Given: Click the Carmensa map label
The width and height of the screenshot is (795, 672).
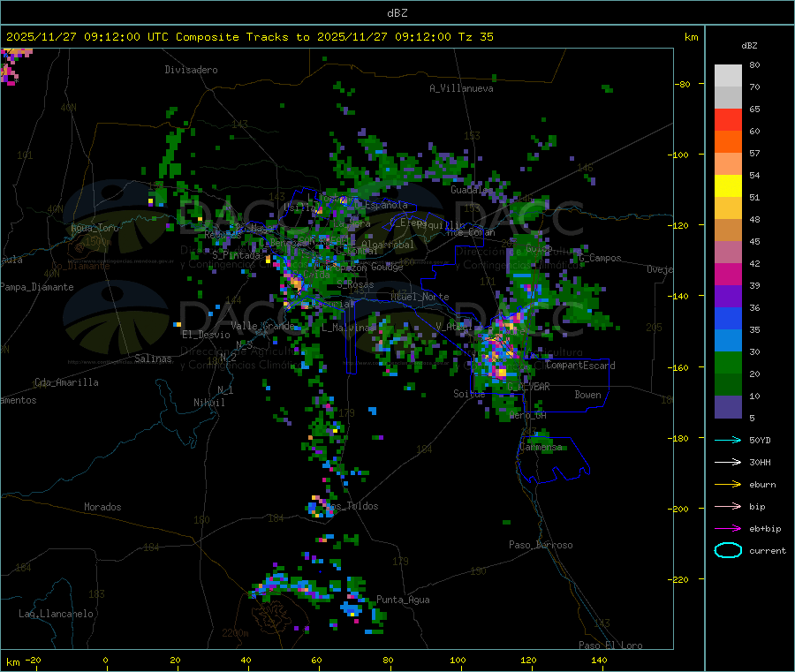Looking at the screenshot, I should pos(541,448).
